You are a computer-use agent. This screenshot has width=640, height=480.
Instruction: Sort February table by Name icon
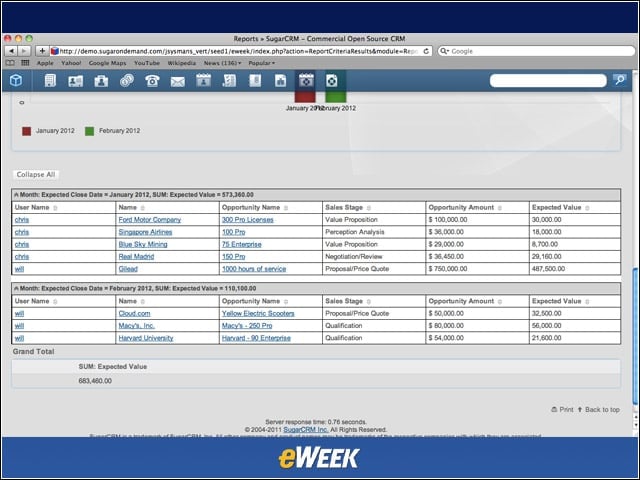(x=142, y=302)
